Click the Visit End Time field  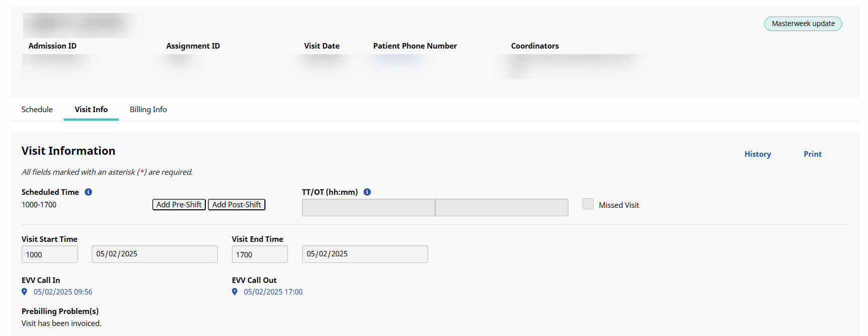259,254
